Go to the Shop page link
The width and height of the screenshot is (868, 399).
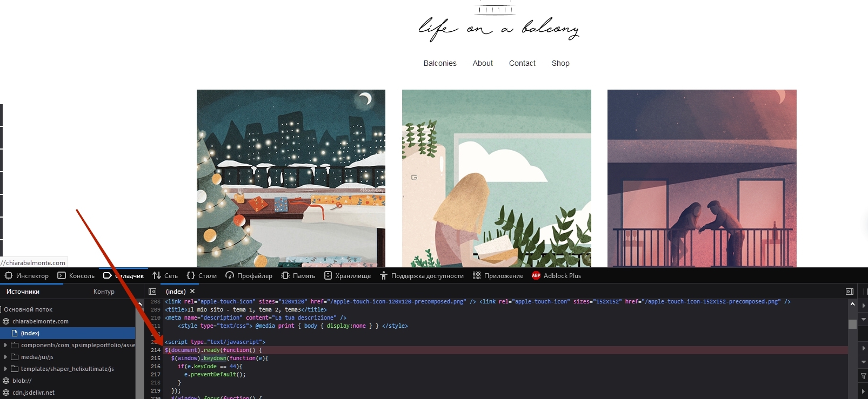tap(560, 63)
